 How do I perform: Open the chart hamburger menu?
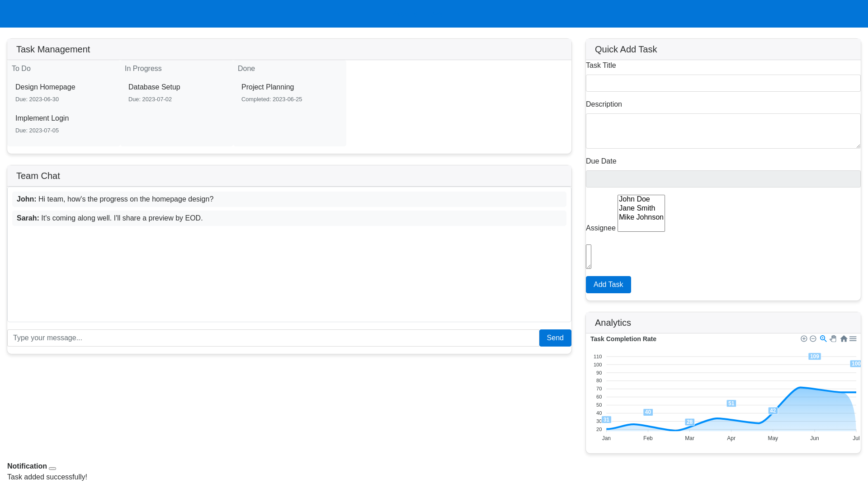tap(853, 339)
